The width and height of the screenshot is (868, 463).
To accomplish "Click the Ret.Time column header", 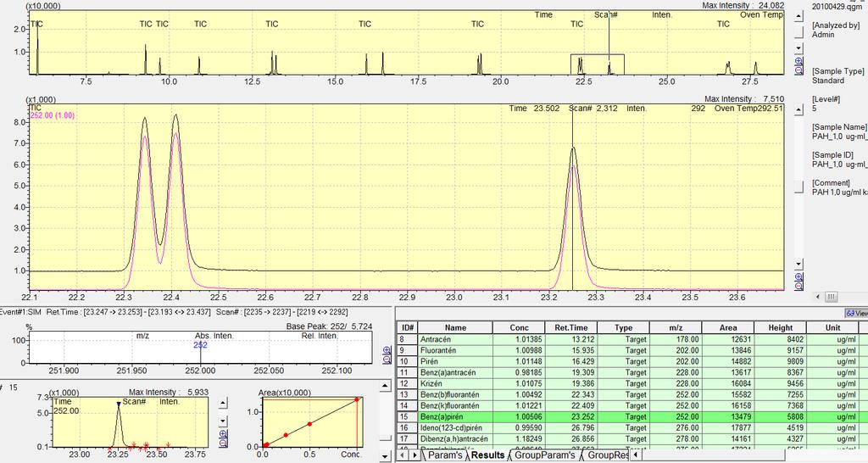I will pyautogui.click(x=570, y=327).
